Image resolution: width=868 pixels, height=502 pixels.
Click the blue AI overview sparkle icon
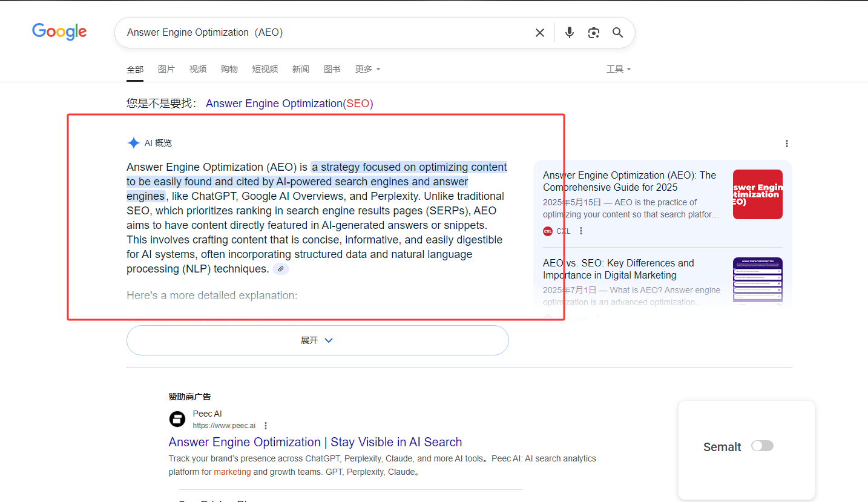point(133,143)
